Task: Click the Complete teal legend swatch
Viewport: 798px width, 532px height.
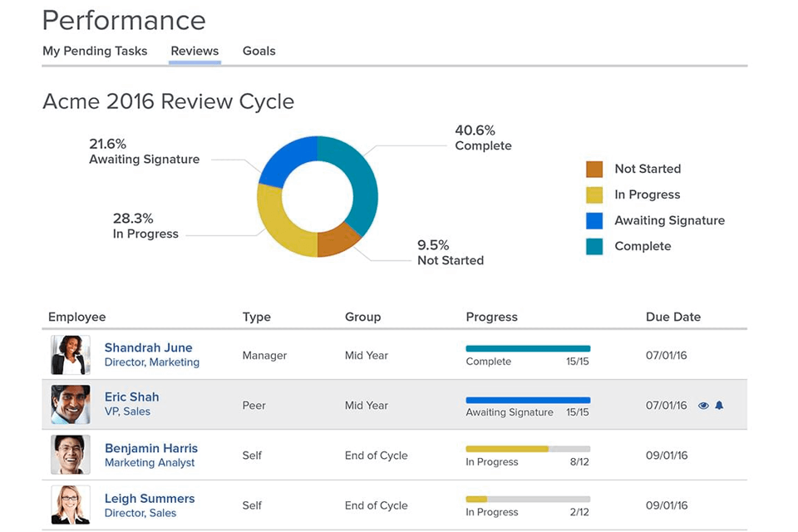Action: (594, 247)
